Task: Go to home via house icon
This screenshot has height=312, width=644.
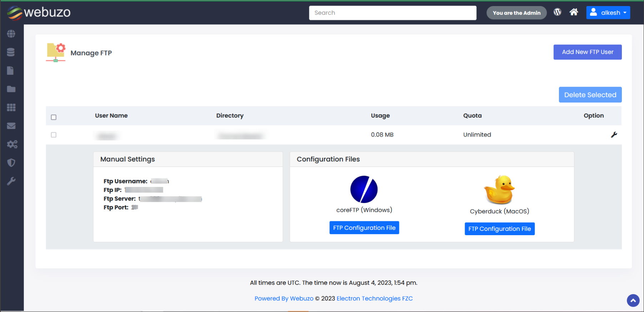Action: (x=574, y=13)
